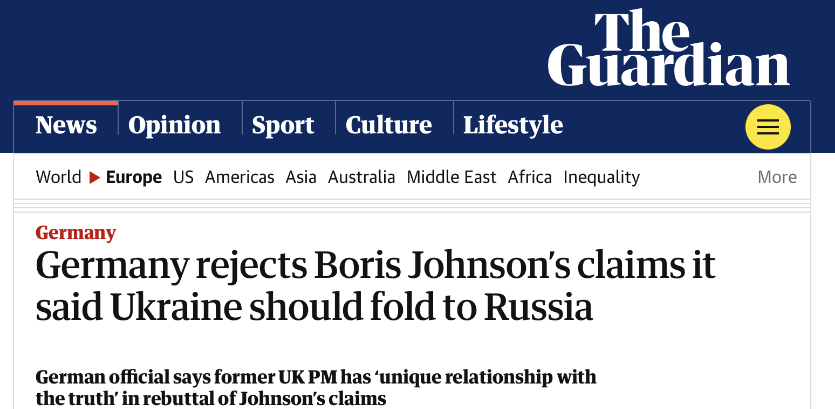
Task: Click The Guardian logo
Action: [x=668, y=48]
